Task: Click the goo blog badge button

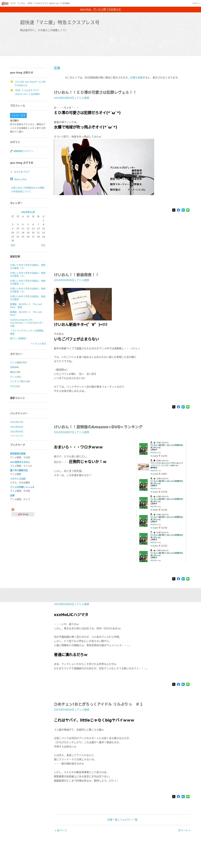Action: (23, 514)
